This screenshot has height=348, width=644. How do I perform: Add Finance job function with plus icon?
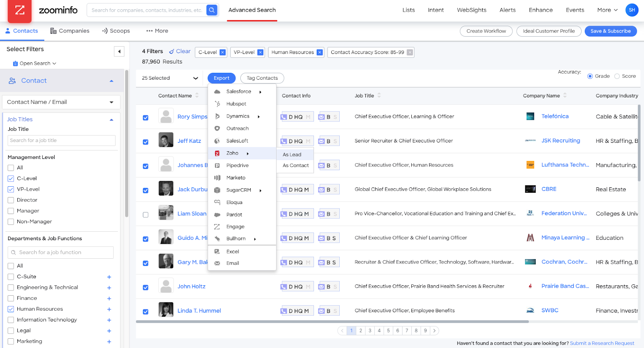[109, 299]
